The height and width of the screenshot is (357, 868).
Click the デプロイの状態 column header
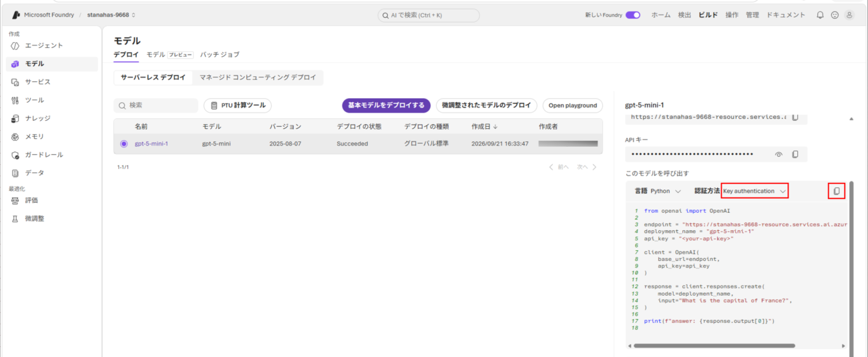[x=360, y=126]
